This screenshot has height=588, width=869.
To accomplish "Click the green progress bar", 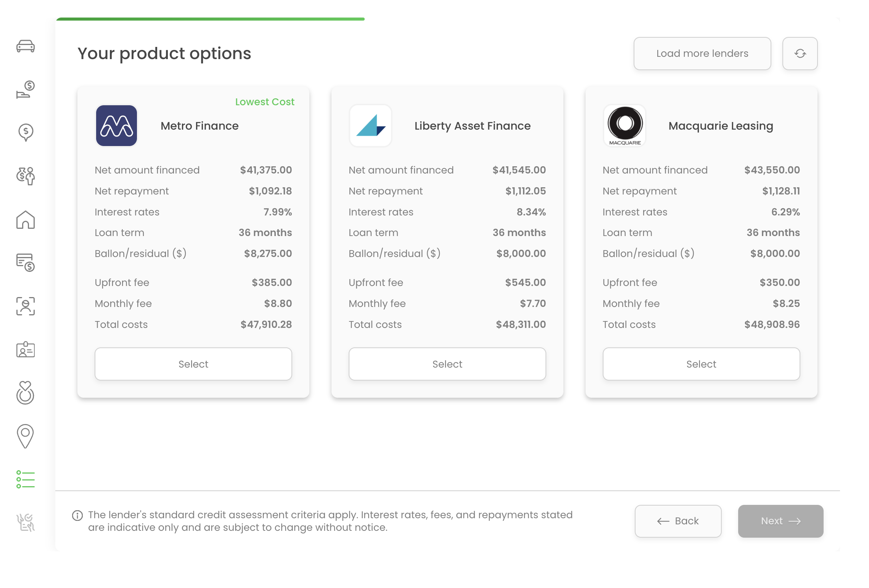I will [210, 19].
